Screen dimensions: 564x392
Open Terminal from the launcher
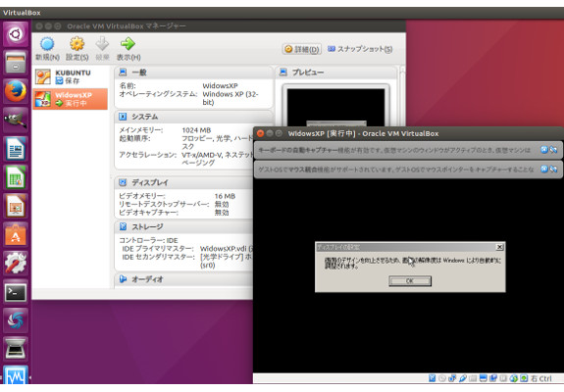pos(16,292)
